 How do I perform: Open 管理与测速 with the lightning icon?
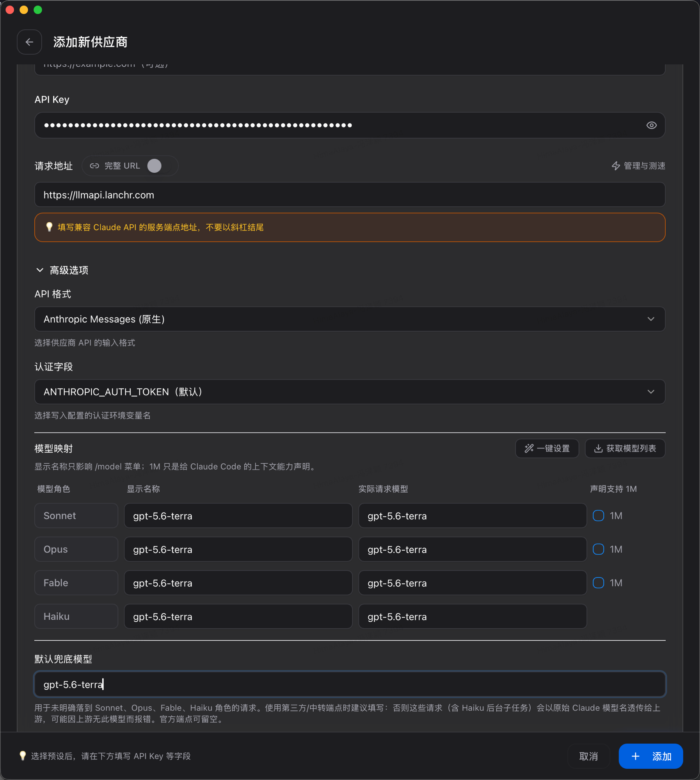pyautogui.click(x=638, y=166)
